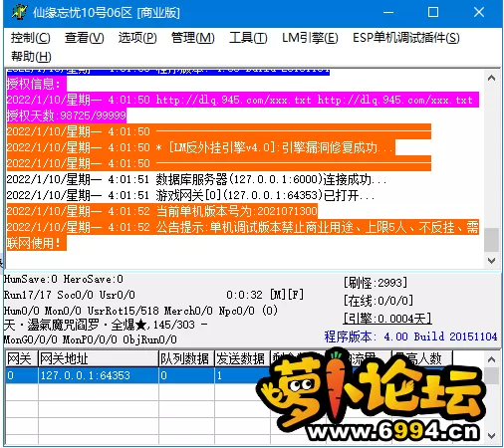
Task: Click gateway table scroll up arrow
Action: (492, 359)
